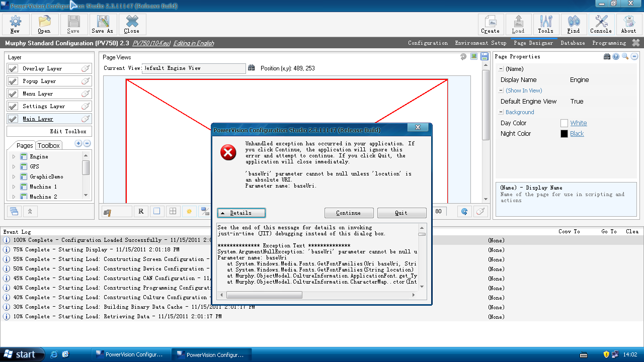This screenshot has height=362, width=644.
Task: Click the white Day Color swatch
Action: (x=564, y=123)
